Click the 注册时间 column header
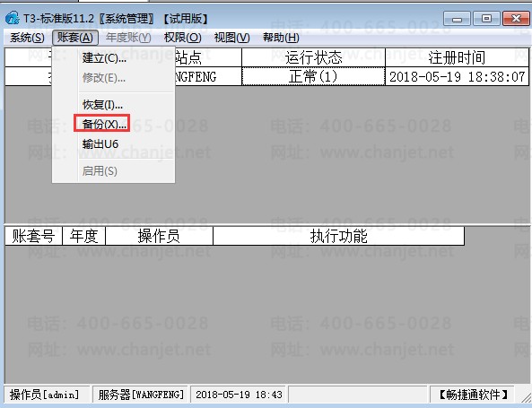 [x=457, y=57]
